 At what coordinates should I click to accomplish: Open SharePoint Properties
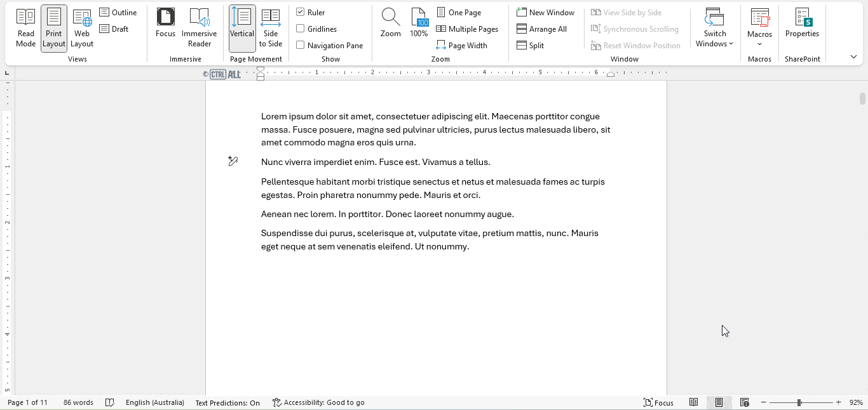802,28
